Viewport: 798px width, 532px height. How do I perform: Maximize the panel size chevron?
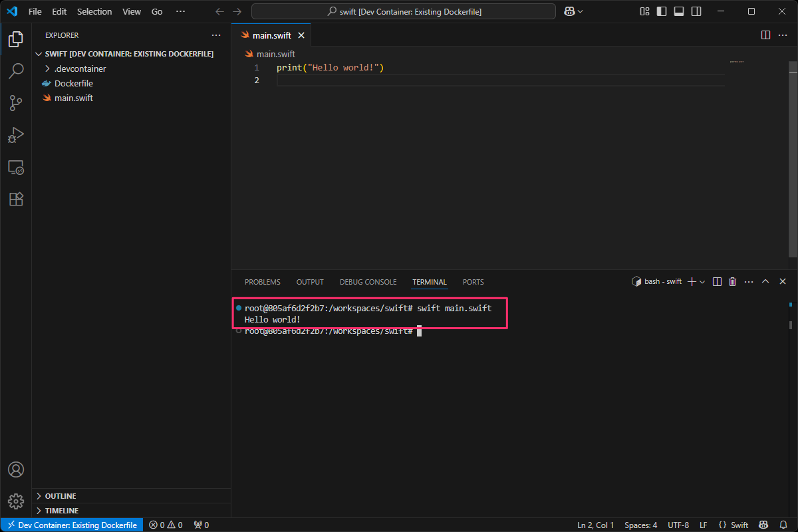click(x=765, y=282)
